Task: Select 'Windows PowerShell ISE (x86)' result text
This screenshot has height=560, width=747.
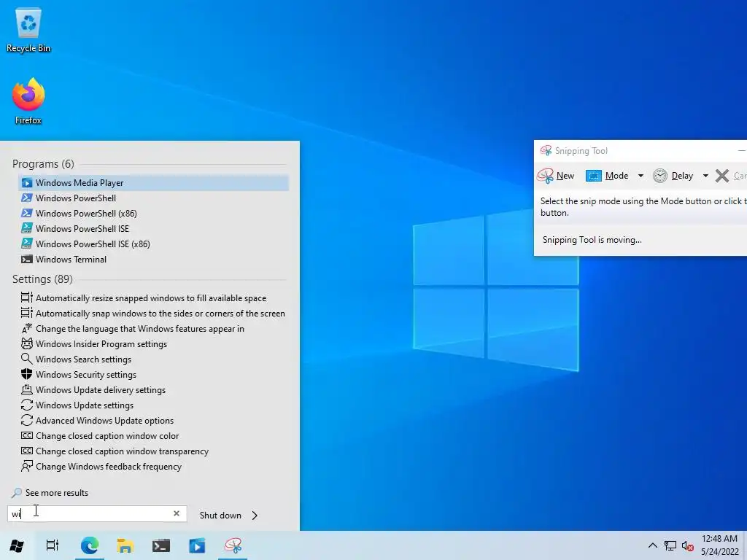Action: coord(93,244)
